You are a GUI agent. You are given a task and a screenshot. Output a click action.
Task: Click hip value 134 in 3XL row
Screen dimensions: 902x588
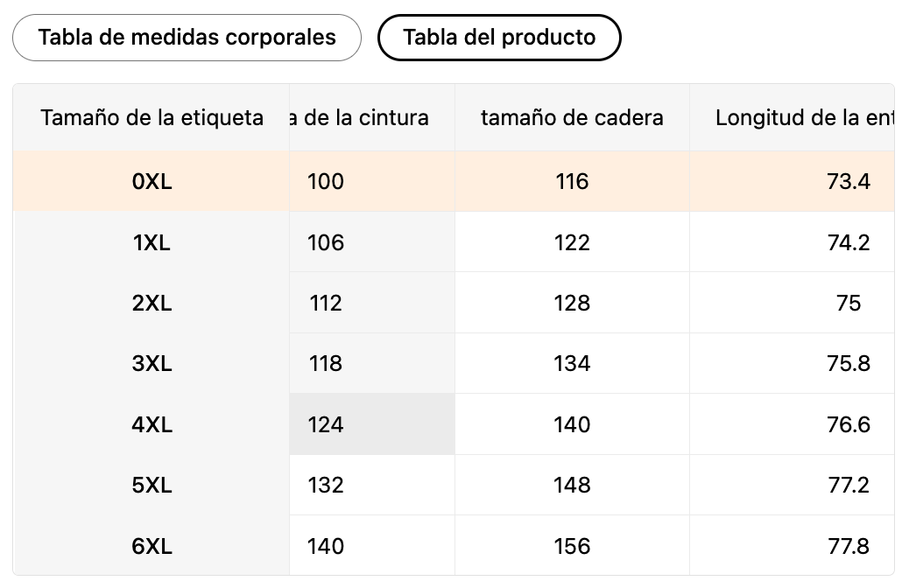572,364
